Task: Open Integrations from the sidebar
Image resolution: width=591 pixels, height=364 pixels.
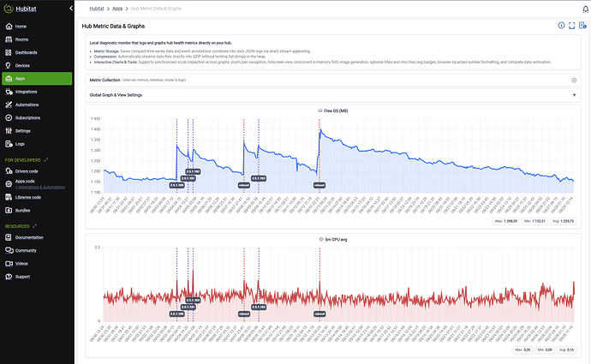Action: [x=26, y=92]
